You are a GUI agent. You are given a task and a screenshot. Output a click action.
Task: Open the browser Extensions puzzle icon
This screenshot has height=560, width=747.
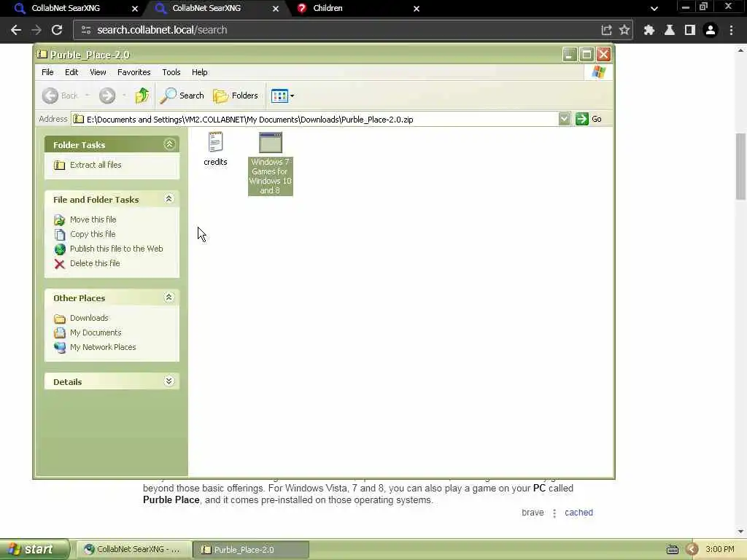tap(649, 30)
